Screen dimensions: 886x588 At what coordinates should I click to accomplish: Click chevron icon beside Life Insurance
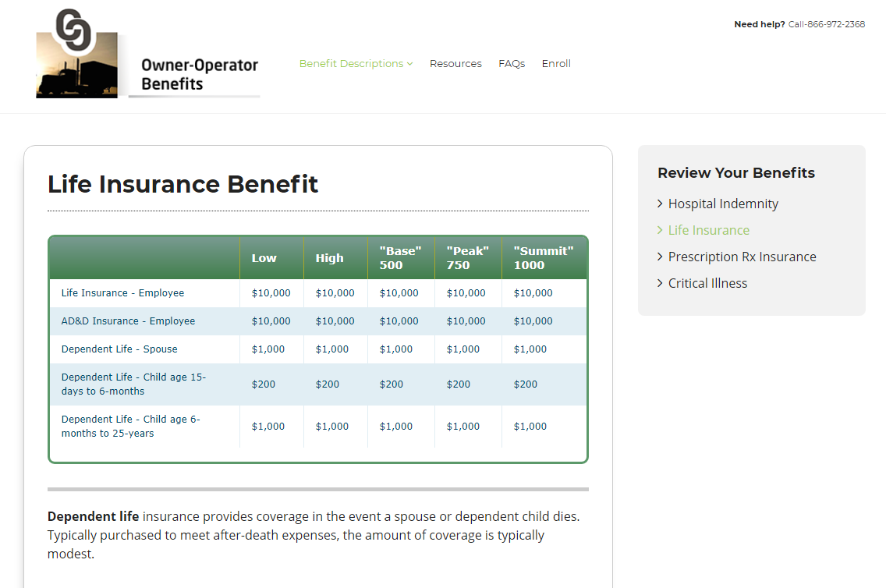coord(661,231)
